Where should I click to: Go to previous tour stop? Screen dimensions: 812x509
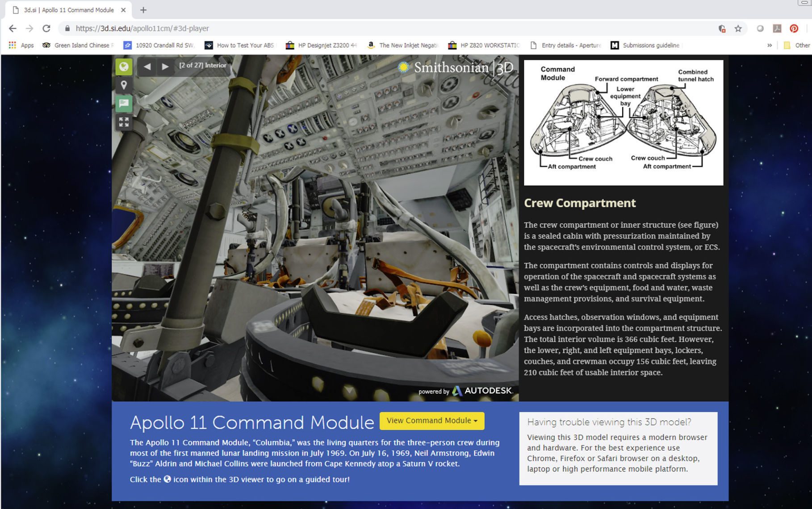pos(147,67)
